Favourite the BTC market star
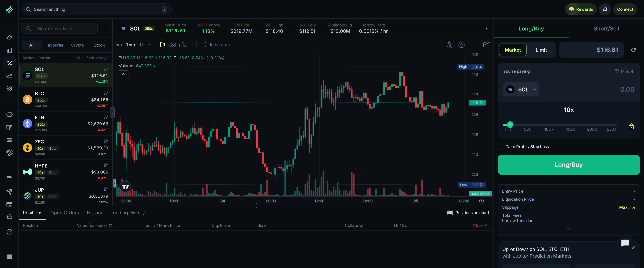644x268 pixels. pyautogui.click(x=106, y=93)
